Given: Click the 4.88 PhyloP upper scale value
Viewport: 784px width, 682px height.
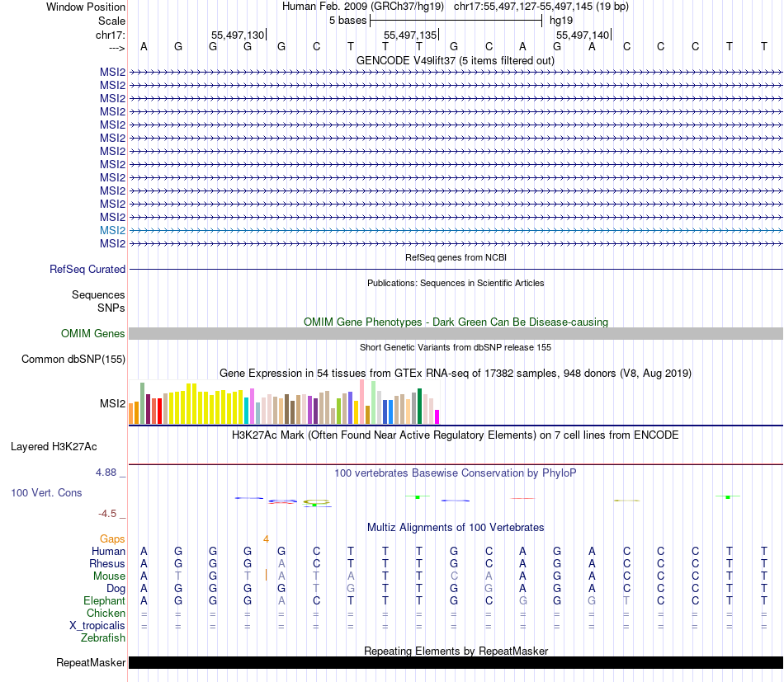Looking at the screenshot, I should (x=106, y=473).
